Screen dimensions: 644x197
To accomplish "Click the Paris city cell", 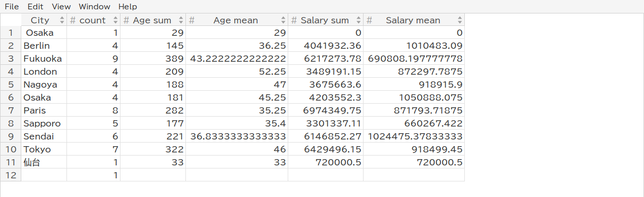I will click(44, 110).
